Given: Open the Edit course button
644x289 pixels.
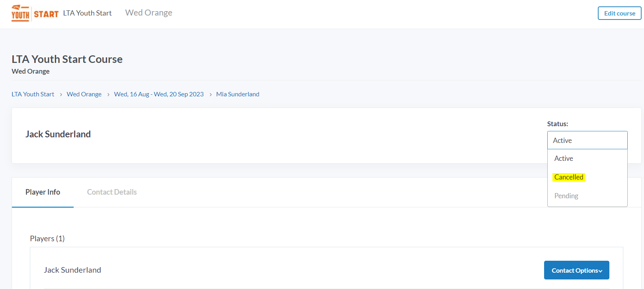Looking at the screenshot, I should point(619,13).
